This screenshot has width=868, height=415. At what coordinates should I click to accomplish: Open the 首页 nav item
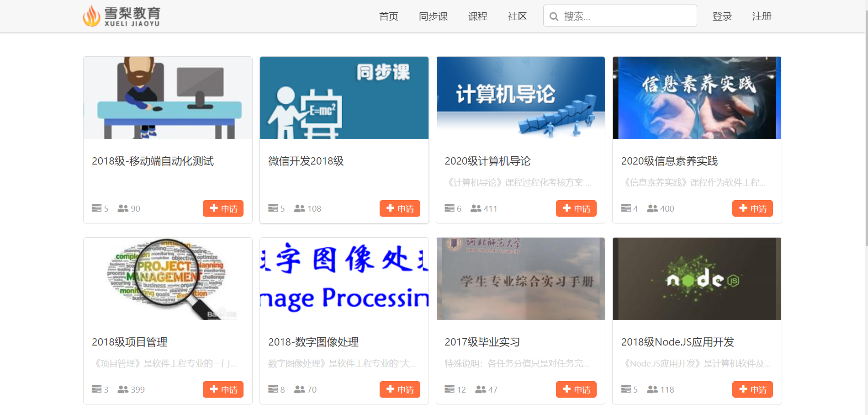(x=389, y=16)
